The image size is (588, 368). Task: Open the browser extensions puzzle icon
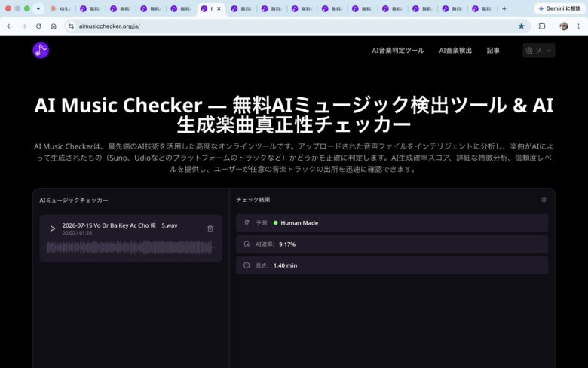pos(542,26)
